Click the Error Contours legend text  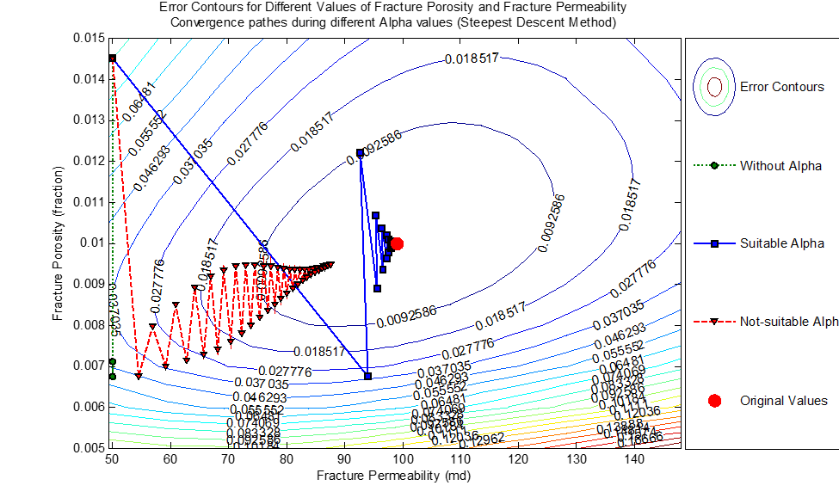pyautogui.click(x=781, y=87)
